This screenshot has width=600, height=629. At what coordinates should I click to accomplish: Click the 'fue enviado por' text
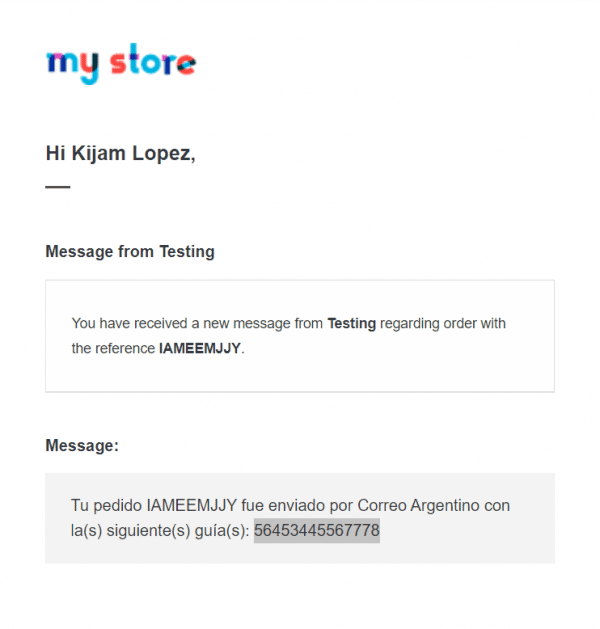[x=297, y=505]
